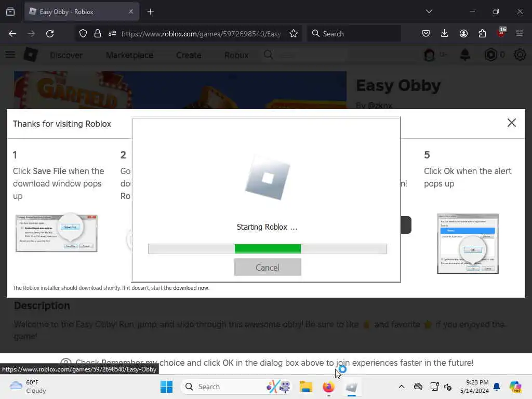Open a new browser tab
The image size is (532, 399).
pyautogui.click(x=150, y=12)
